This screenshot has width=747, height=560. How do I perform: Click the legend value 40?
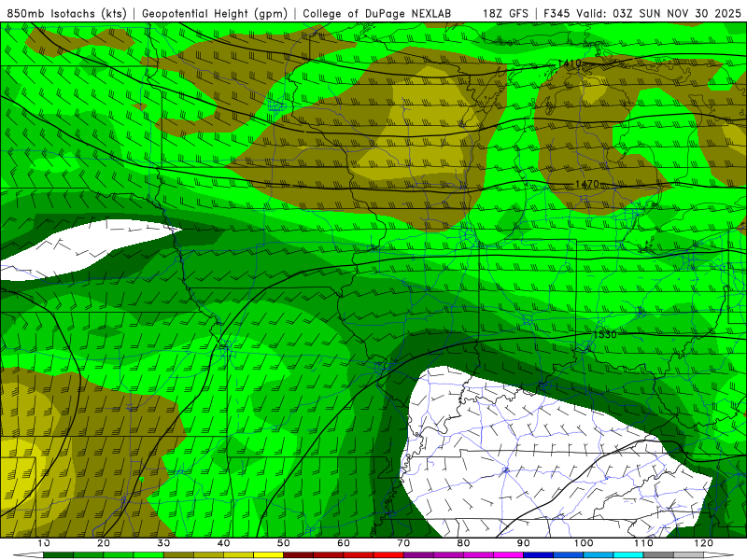pyautogui.click(x=223, y=543)
